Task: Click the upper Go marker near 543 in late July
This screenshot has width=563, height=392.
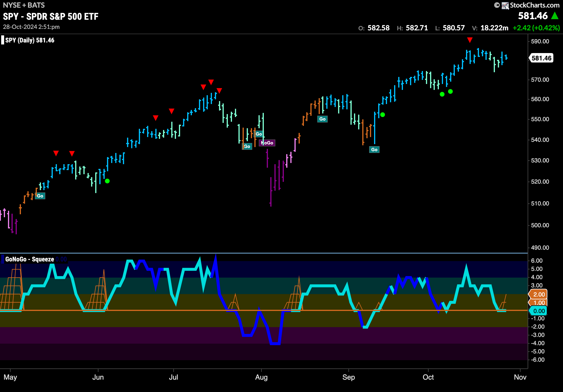Action: point(259,134)
